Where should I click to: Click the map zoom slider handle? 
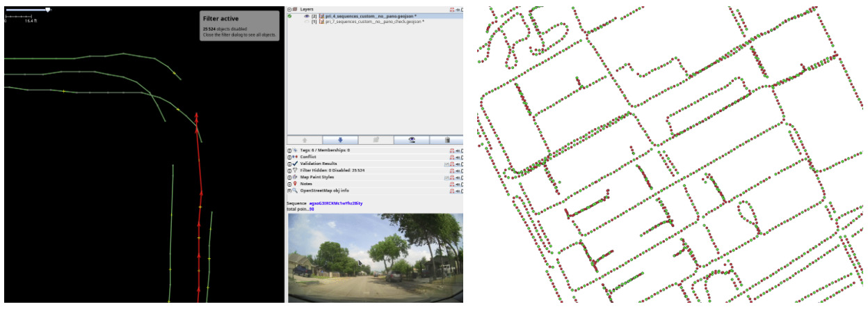click(x=47, y=10)
